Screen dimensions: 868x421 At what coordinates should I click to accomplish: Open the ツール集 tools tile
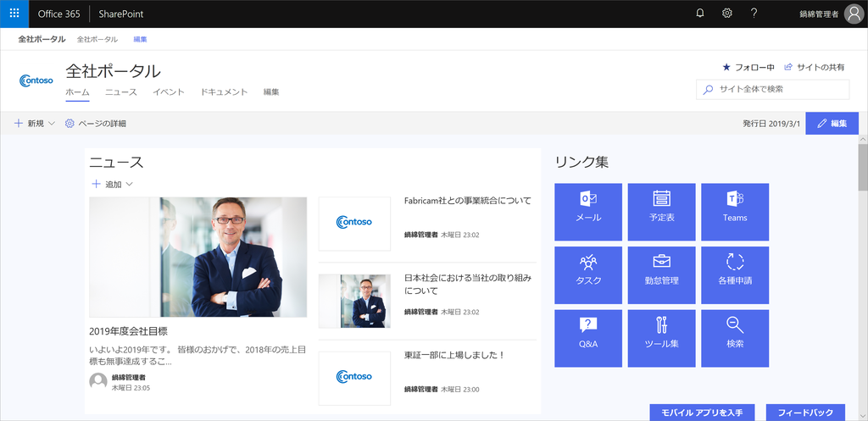tap(661, 338)
